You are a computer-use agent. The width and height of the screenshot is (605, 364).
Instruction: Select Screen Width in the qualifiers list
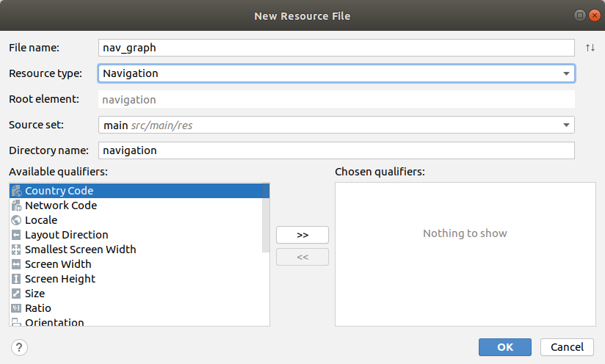58,264
